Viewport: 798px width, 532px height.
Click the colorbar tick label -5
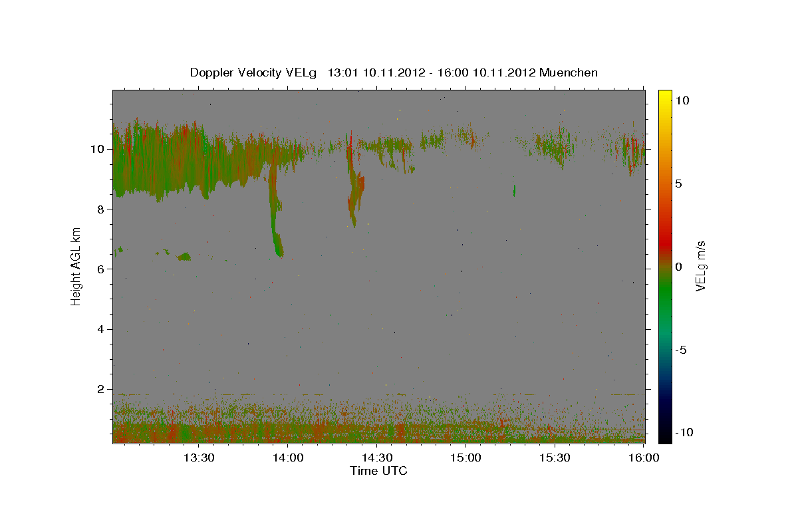681,350
